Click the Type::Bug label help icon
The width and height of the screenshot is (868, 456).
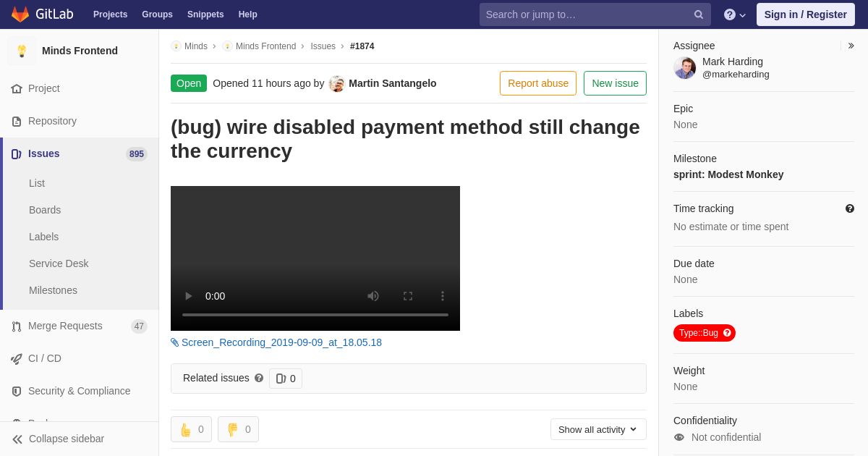pos(728,333)
